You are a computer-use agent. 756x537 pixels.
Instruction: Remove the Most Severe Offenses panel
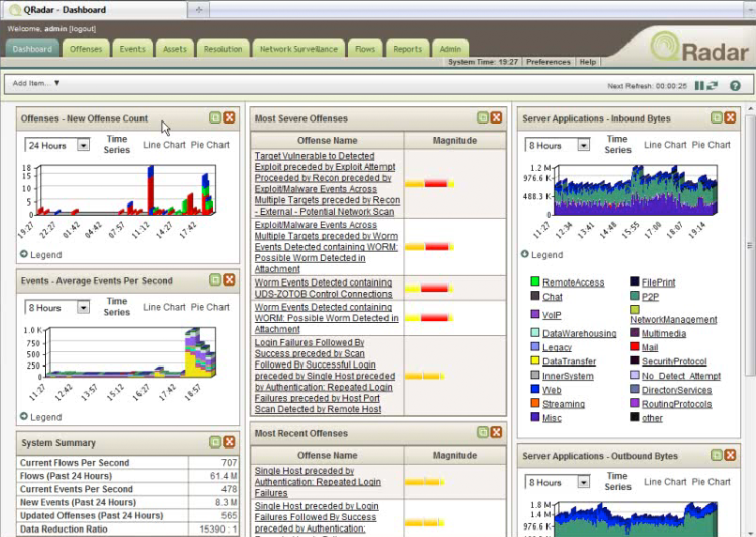(496, 117)
